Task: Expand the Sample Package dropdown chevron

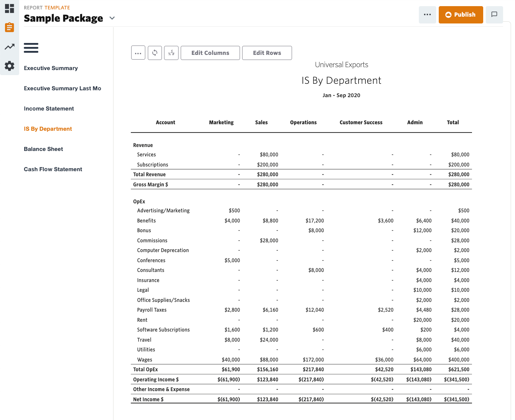Action: coord(112,18)
